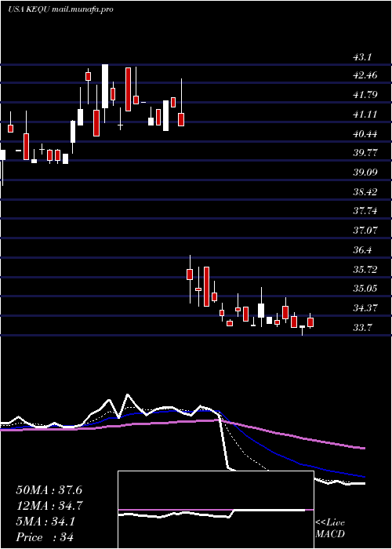This screenshot has width=392, height=549.
Task: Click the 38.42 price axis label
Action: point(365,191)
